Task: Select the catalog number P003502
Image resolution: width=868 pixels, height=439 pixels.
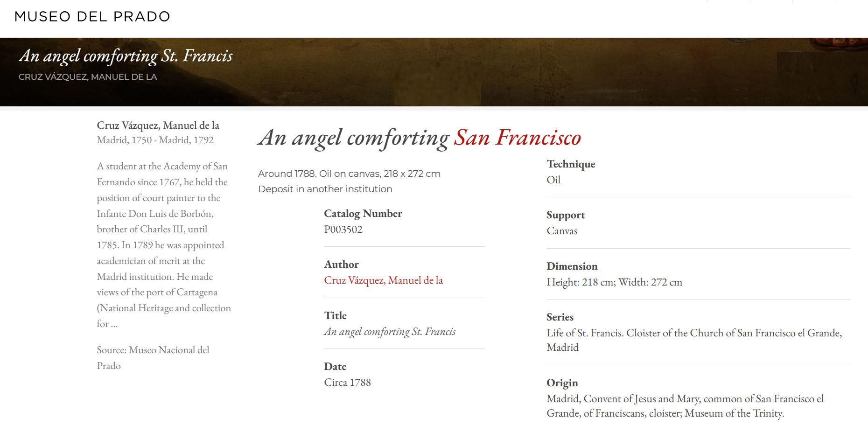Action: pyautogui.click(x=343, y=230)
